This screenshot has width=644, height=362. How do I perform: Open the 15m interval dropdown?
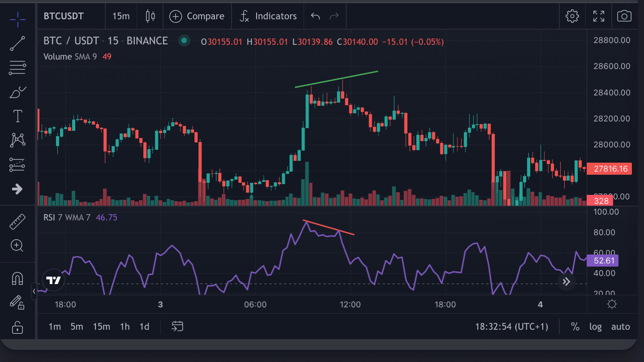pyautogui.click(x=121, y=17)
